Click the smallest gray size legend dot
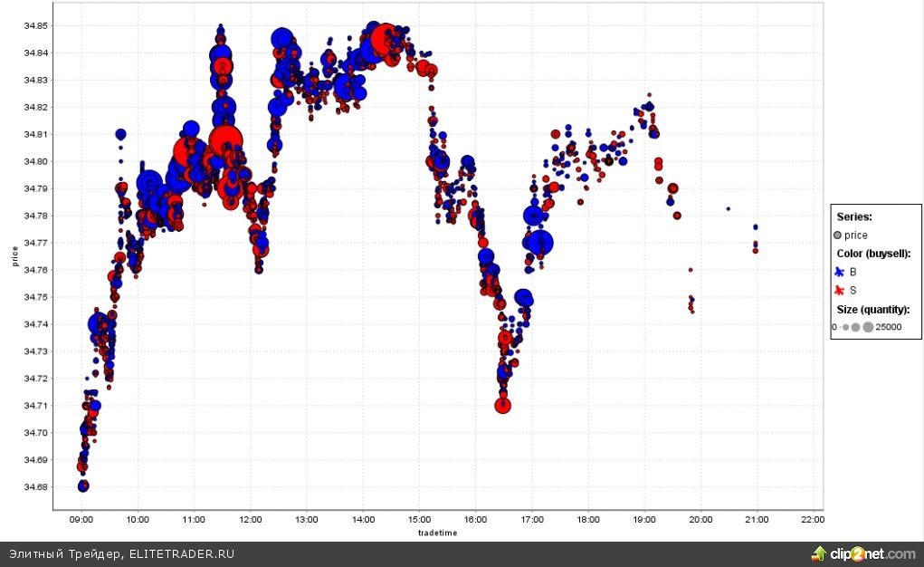This screenshot has height=567, width=924. (x=839, y=327)
